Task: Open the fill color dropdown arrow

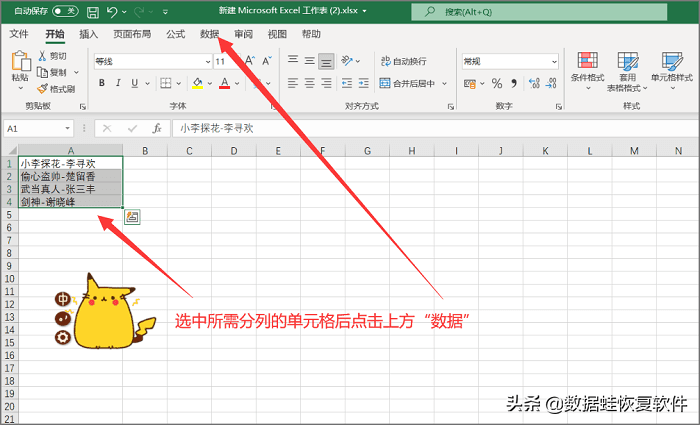Action: (209, 83)
